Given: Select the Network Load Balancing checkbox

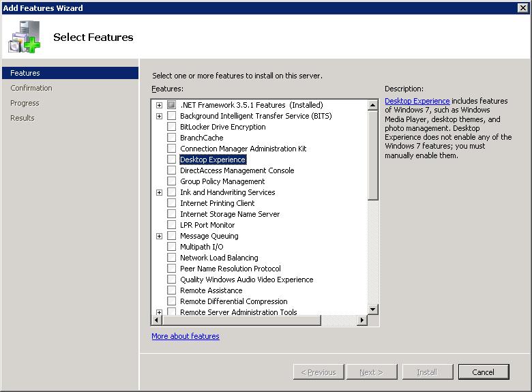Looking at the screenshot, I should click(171, 258).
